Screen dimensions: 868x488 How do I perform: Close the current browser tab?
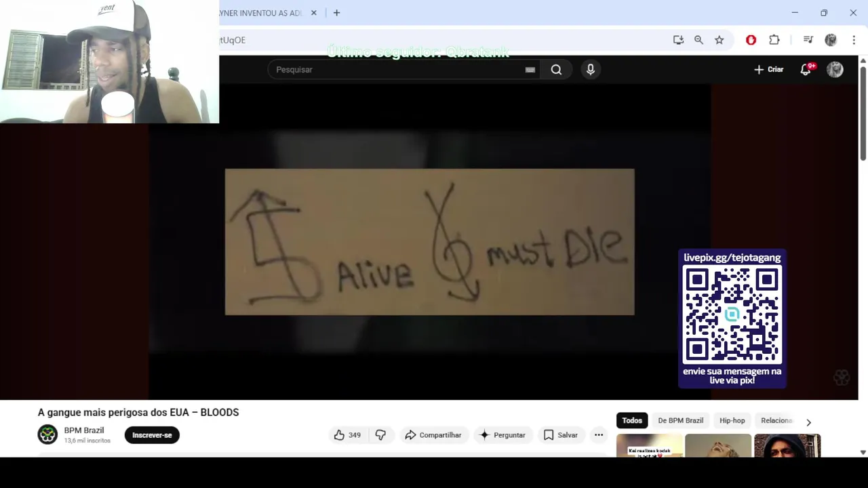313,13
